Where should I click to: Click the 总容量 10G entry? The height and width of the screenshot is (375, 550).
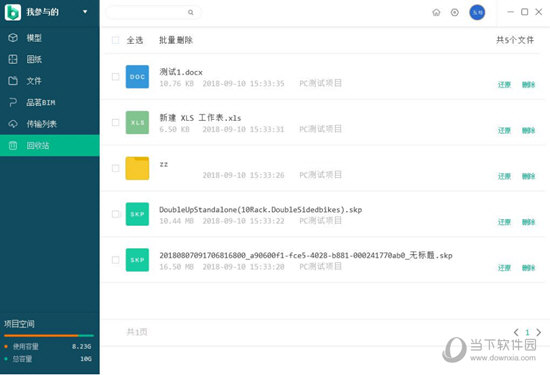tap(48, 359)
